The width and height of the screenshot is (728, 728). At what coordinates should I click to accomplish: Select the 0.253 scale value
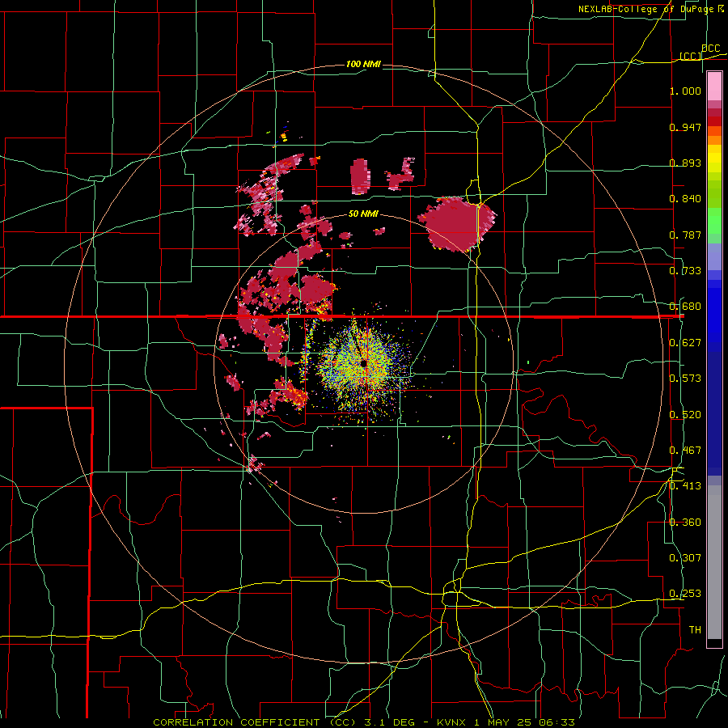tap(685, 594)
